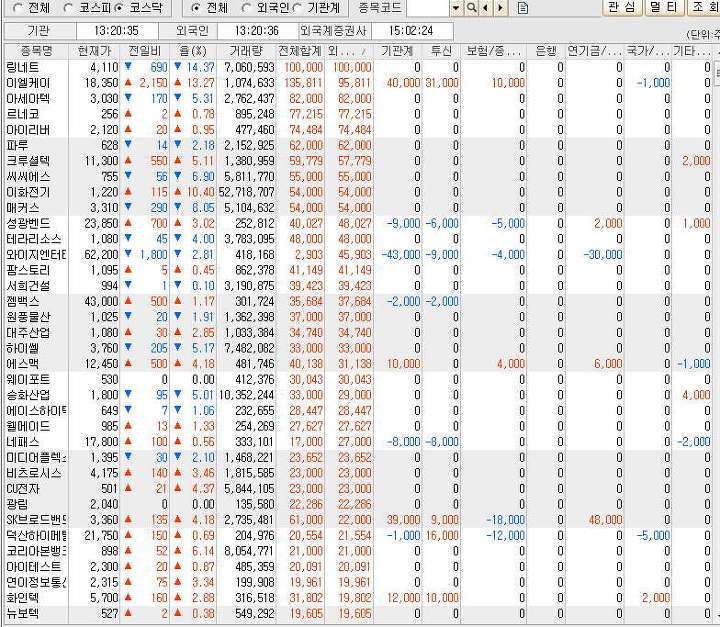Select the 코스피 radio button
Image resolution: width=720 pixels, height=627 pixels.
click(68, 8)
